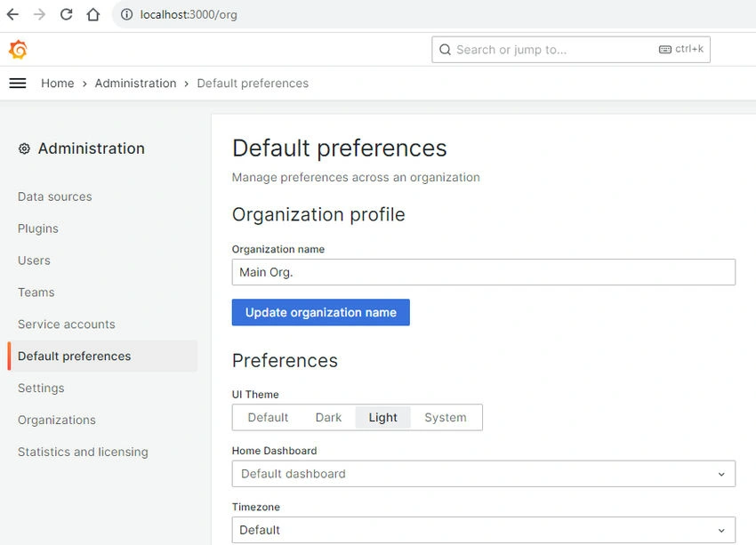Select Default preferences in the sidebar
Viewport: 756px width, 545px height.
tap(102, 357)
